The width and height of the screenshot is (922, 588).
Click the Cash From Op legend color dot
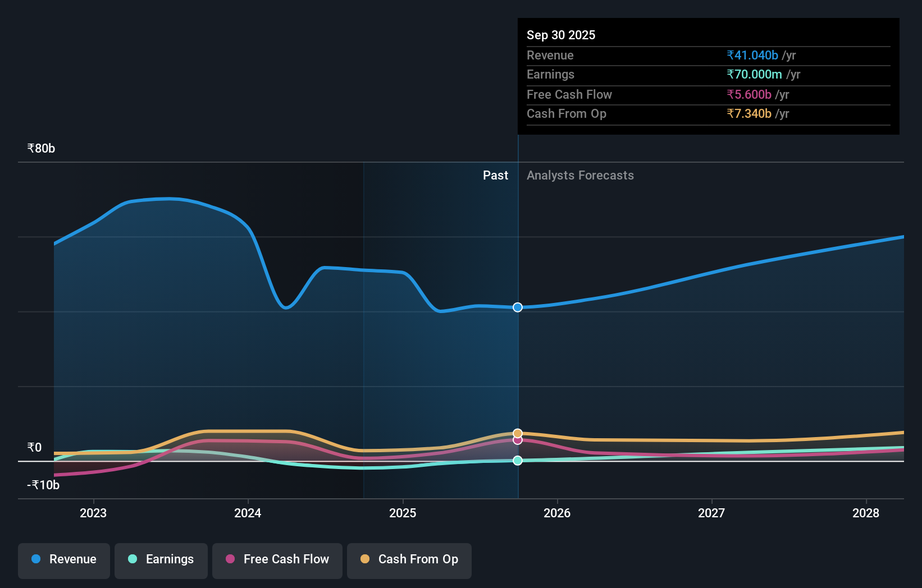pos(365,559)
